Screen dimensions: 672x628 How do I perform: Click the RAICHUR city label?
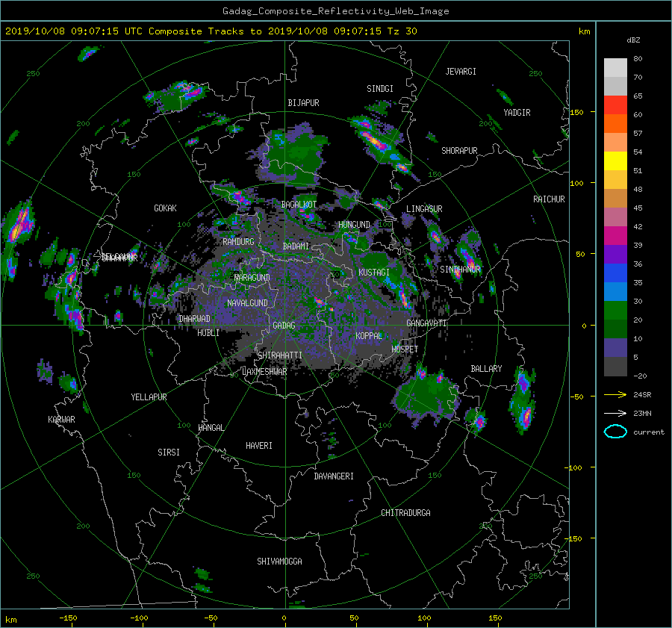point(549,199)
